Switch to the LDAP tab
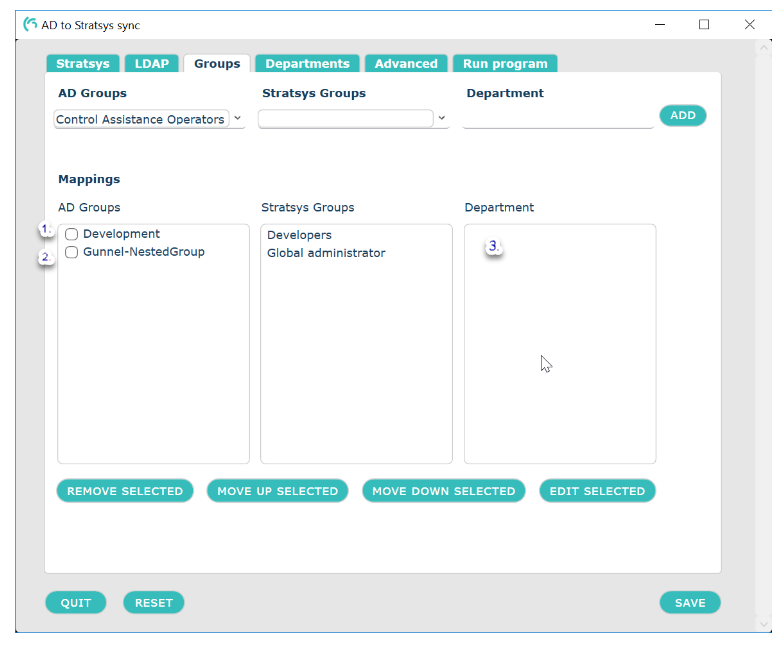784x650 pixels. pyautogui.click(x=152, y=64)
